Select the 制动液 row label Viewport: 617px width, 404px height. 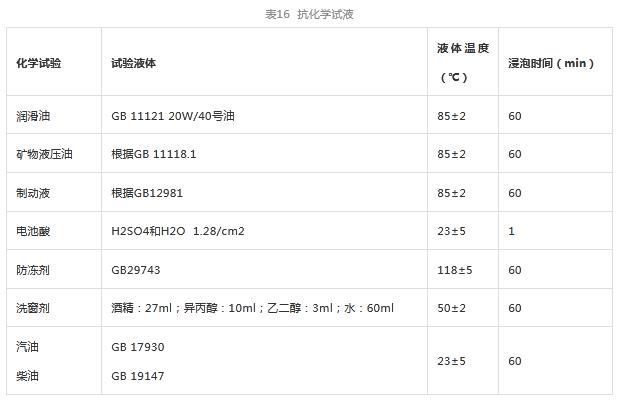click(x=32, y=193)
